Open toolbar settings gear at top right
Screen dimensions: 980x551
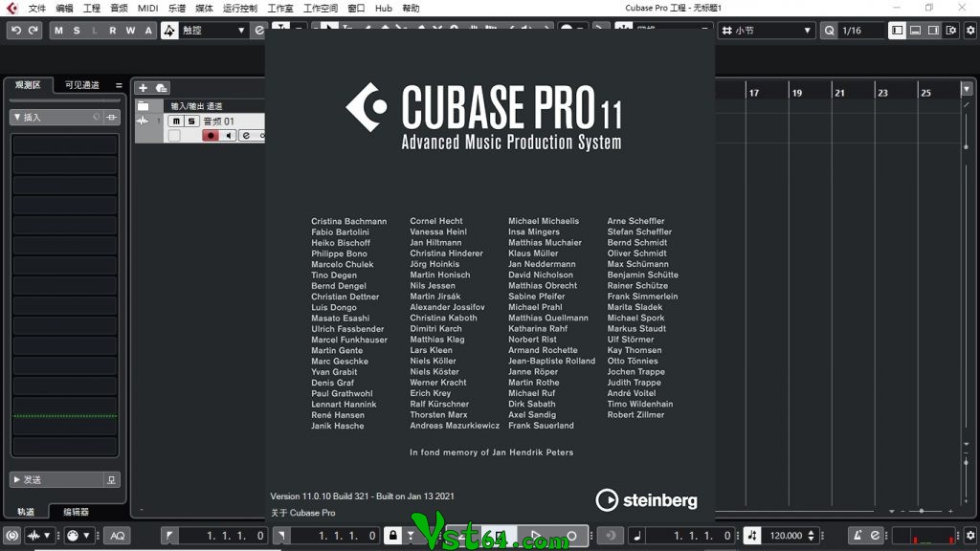click(970, 30)
